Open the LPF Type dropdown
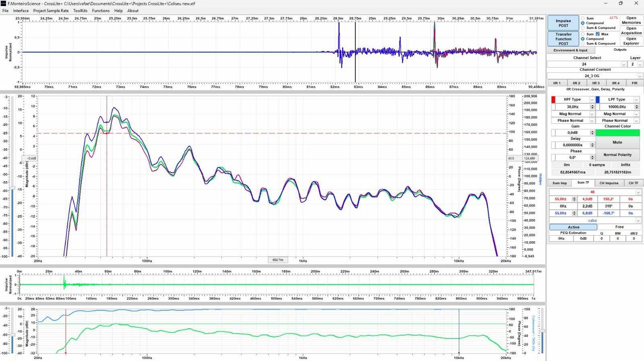 (620, 100)
